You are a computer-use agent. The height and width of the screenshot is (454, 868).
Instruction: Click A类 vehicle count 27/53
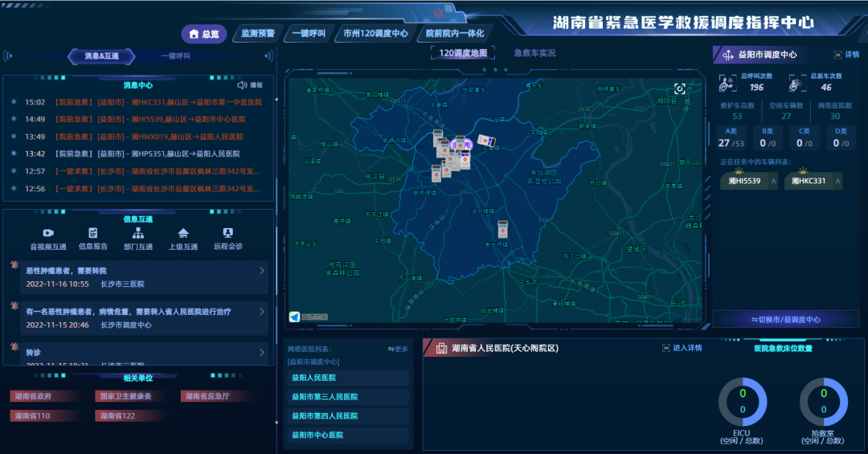coord(731,138)
